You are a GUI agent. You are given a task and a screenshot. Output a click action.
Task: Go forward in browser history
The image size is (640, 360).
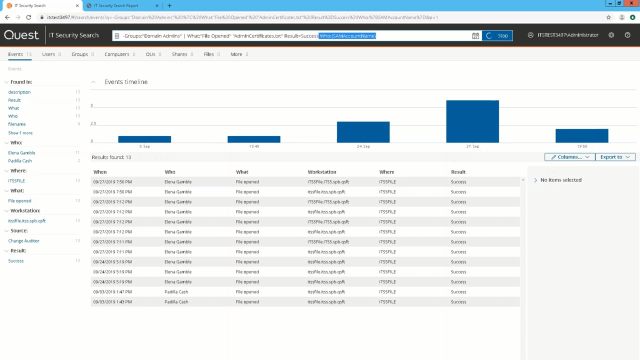pos(18,17)
